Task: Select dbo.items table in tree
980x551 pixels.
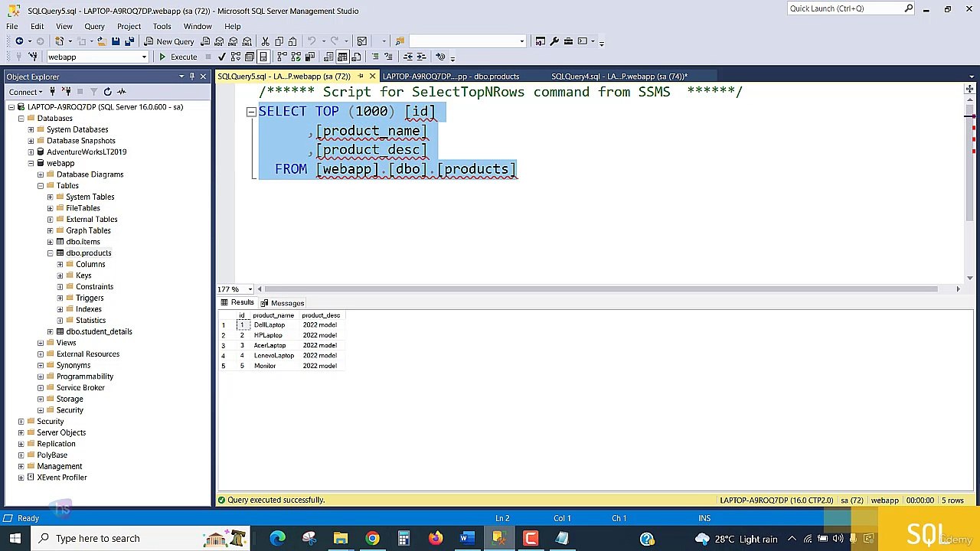Action: [x=83, y=242]
